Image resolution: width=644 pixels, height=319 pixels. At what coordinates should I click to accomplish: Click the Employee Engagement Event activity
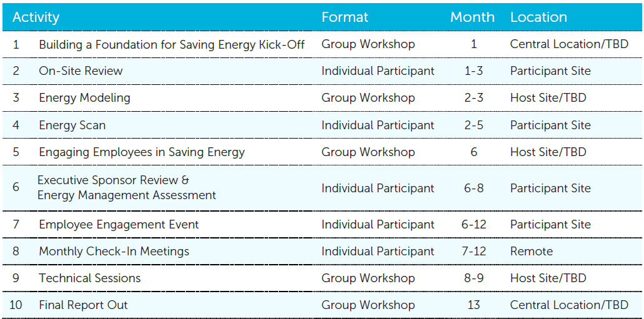119,225
